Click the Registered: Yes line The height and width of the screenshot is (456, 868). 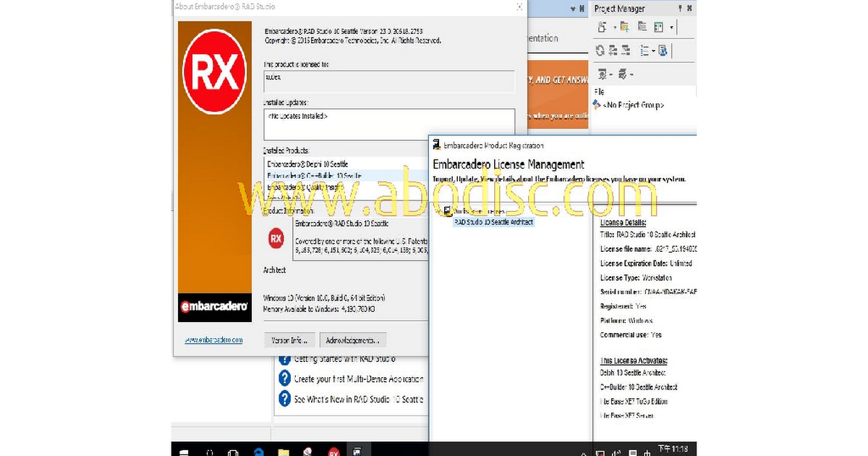pos(623,306)
